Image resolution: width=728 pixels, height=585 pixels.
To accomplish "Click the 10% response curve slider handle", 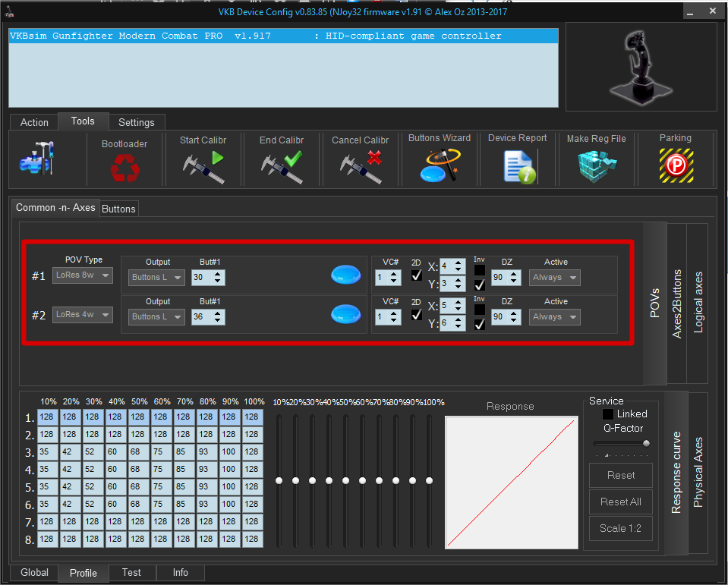I will (x=279, y=480).
